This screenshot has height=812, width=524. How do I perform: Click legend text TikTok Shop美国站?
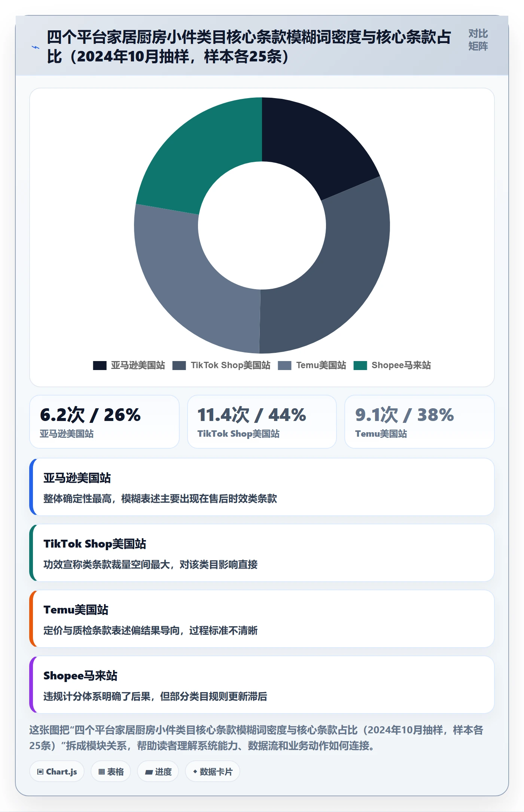231,365
